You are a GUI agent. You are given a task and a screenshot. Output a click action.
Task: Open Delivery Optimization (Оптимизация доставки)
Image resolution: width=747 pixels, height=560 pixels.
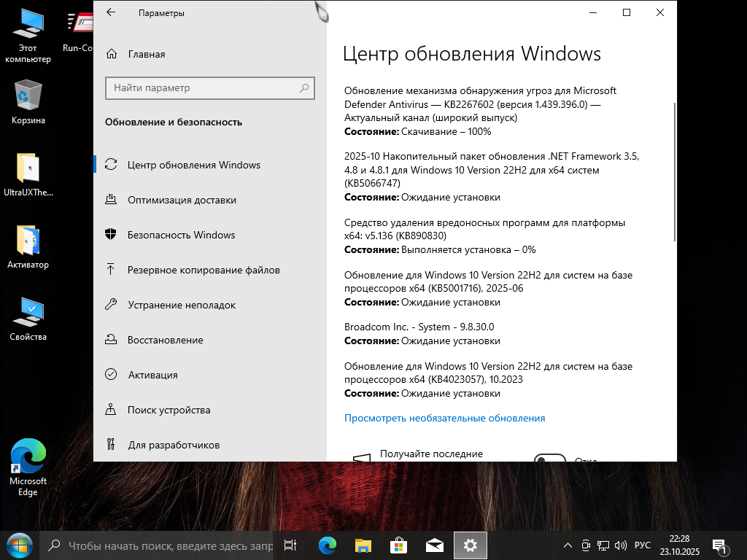pyautogui.click(x=182, y=200)
